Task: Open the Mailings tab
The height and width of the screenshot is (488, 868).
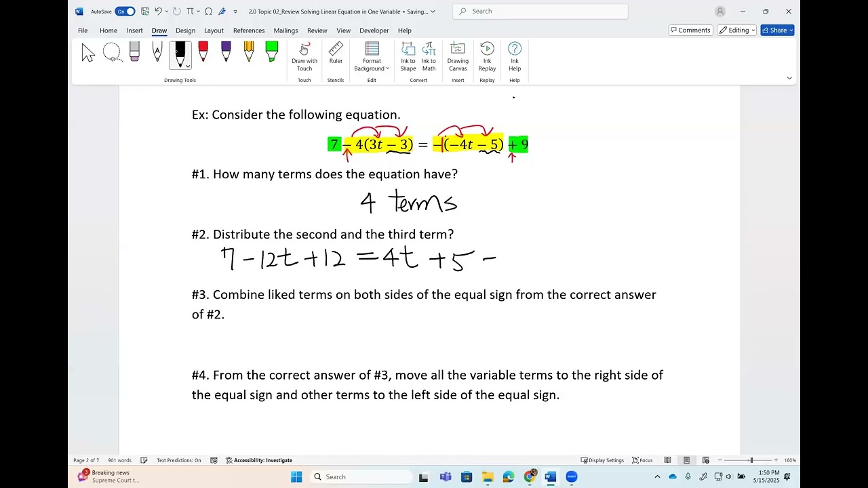Action: tap(285, 30)
